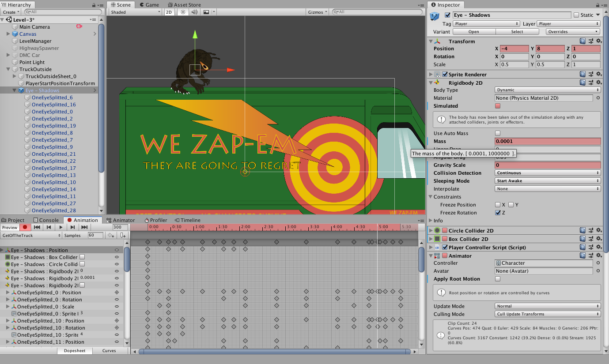Expand DMC Car in Hierarchy
Screen dimensions: 609x364
8,55
